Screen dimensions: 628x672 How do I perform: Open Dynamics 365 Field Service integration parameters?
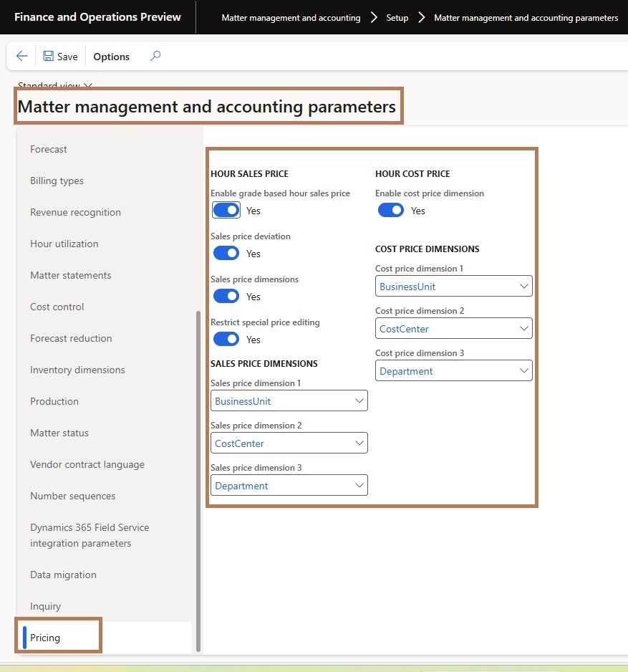(90, 535)
